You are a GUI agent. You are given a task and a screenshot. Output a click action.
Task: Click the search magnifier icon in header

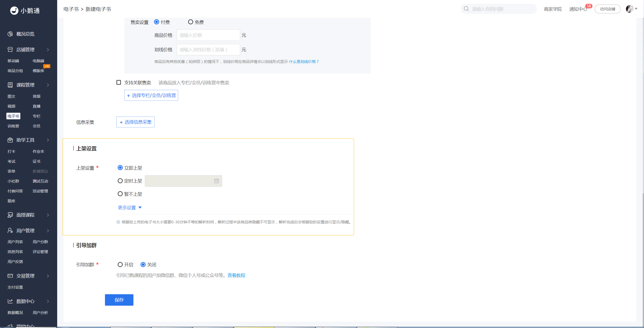(x=466, y=9)
